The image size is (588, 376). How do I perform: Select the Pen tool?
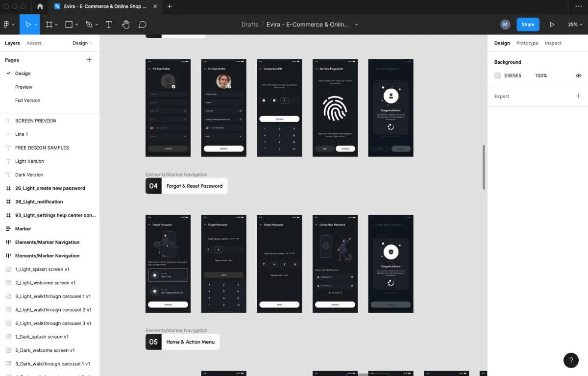click(88, 25)
